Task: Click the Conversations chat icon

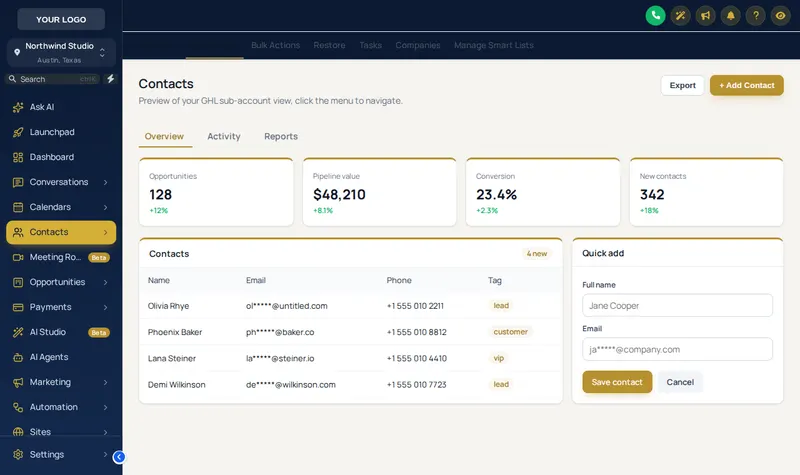Action: 18,182
